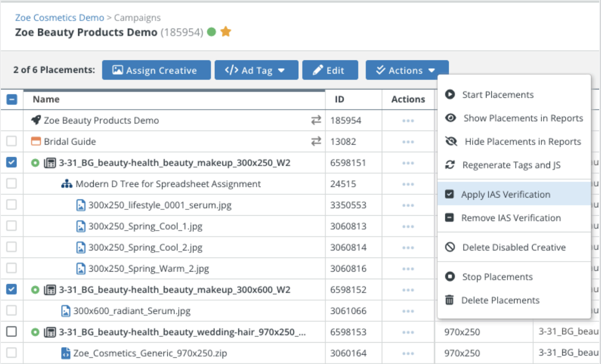Select Apply IAS Verification

coord(514,194)
